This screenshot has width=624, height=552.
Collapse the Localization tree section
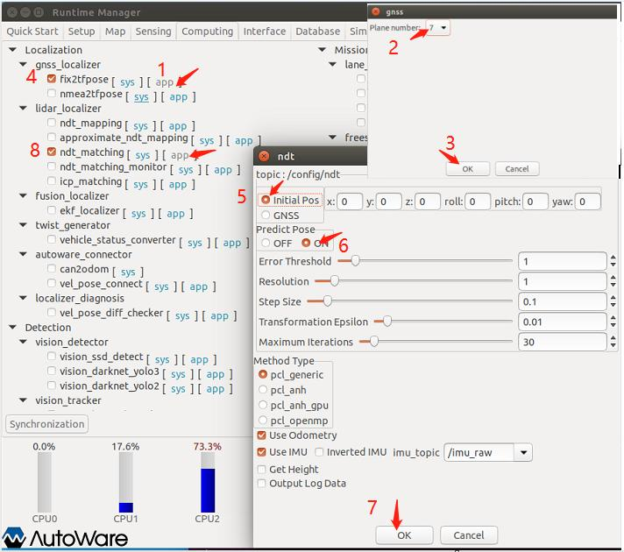point(13,50)
